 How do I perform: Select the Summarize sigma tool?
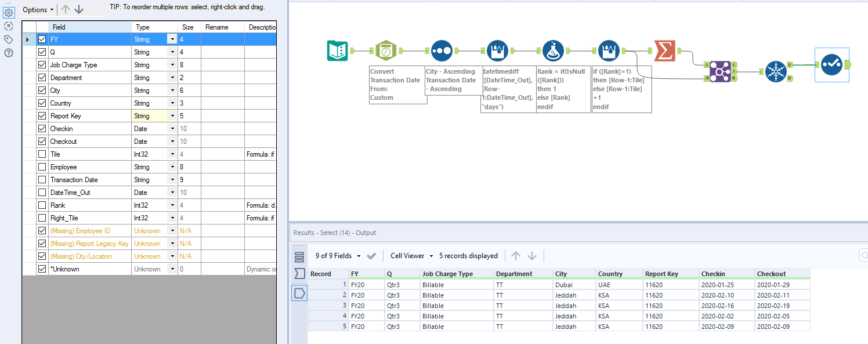[664, 51]
